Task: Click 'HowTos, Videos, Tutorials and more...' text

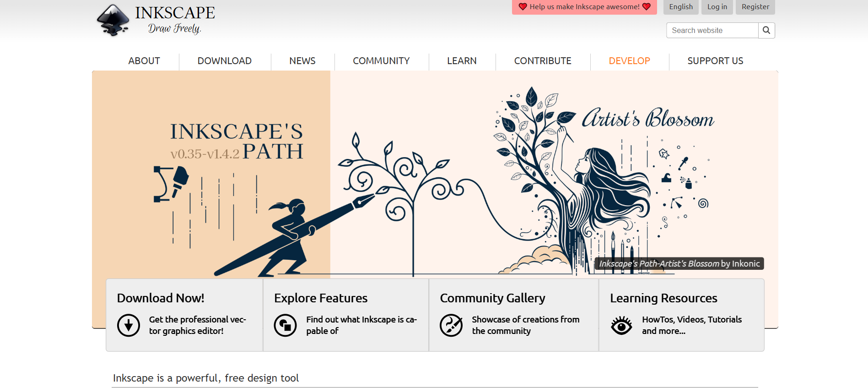Action: click(692, 325)
